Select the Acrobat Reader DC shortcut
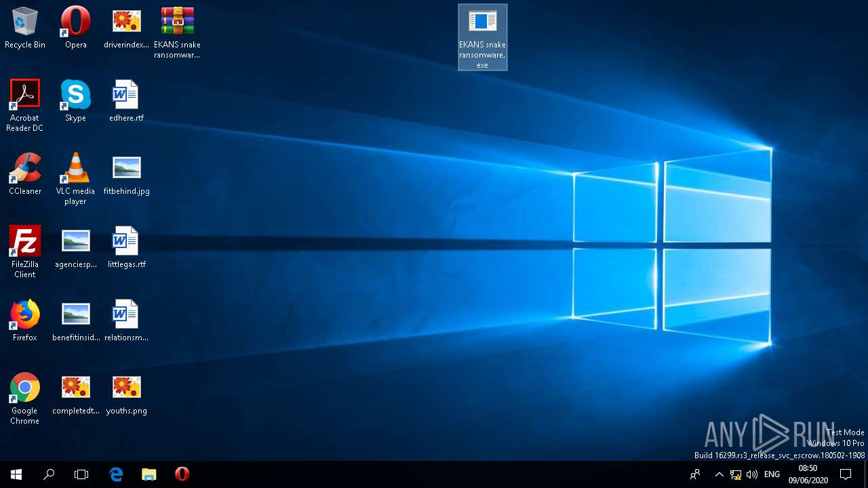 click(x=25, y=106)
